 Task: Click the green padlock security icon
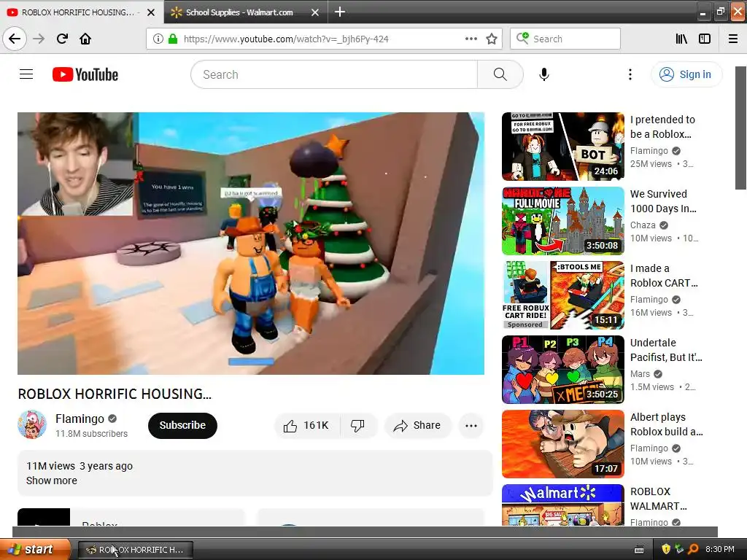173,39
